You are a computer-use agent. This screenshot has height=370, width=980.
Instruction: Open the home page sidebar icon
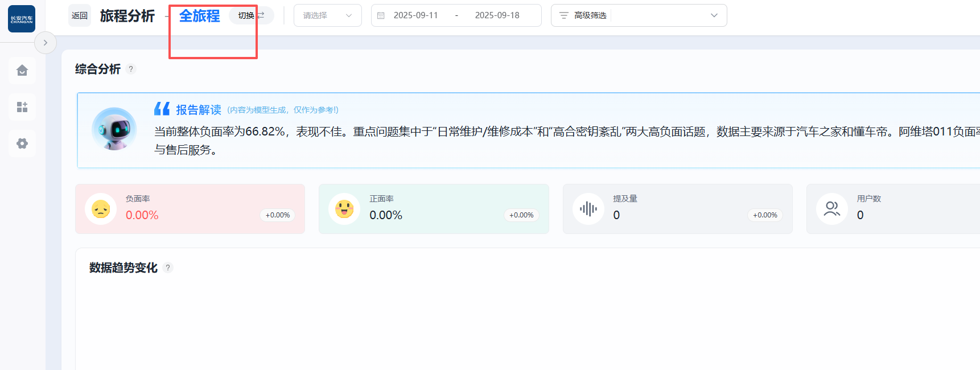22,71
